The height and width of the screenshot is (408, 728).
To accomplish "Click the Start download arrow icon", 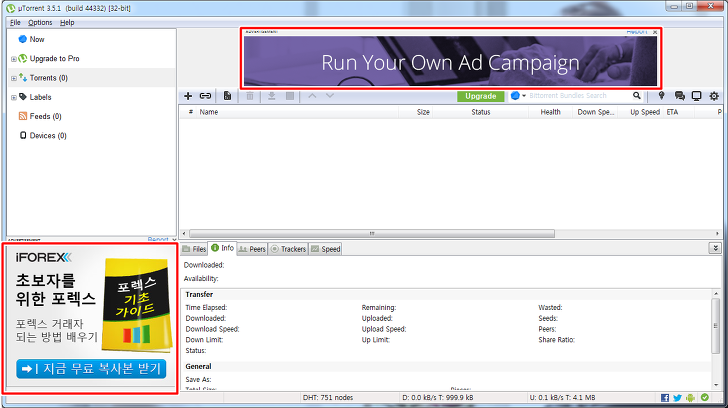I will click(272, 96).
